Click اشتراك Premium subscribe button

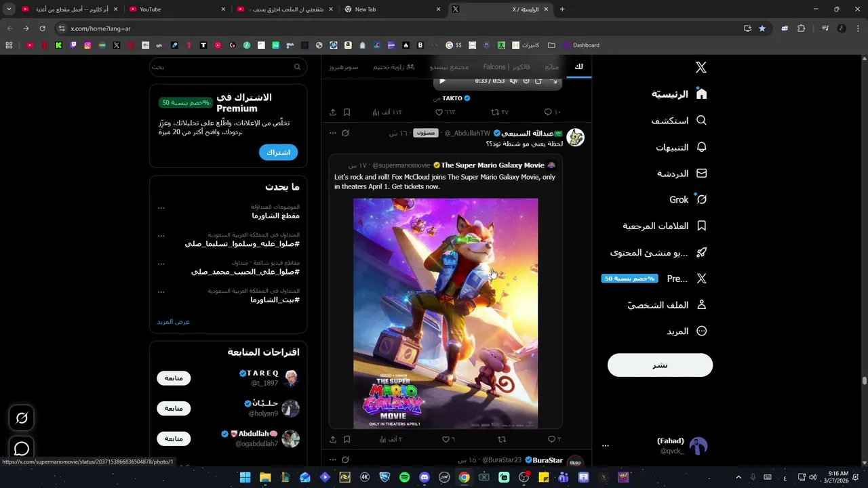pos(278,152)
